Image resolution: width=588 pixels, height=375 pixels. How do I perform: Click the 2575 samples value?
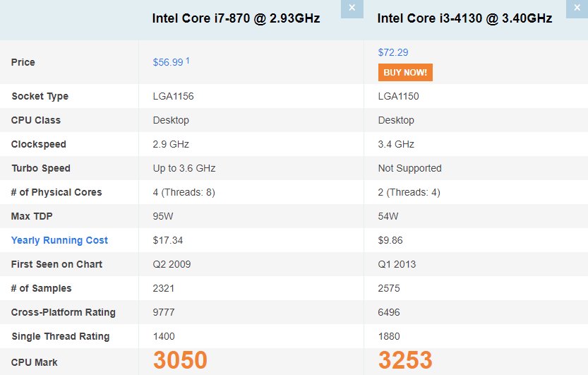click(389, 288)
